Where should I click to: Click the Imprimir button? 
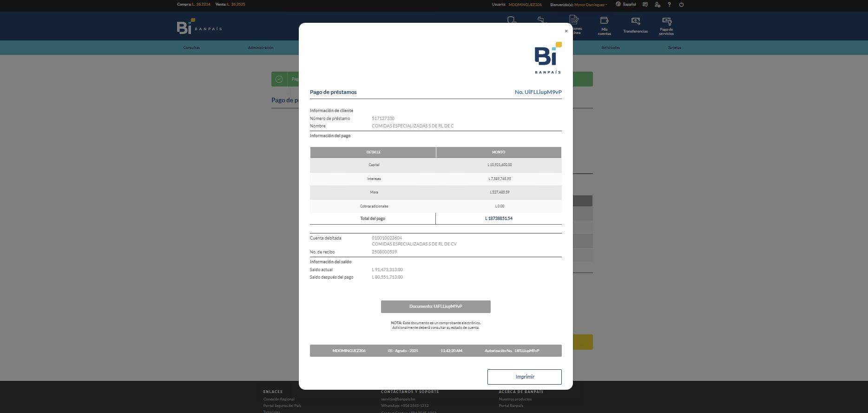pos(525,377)
